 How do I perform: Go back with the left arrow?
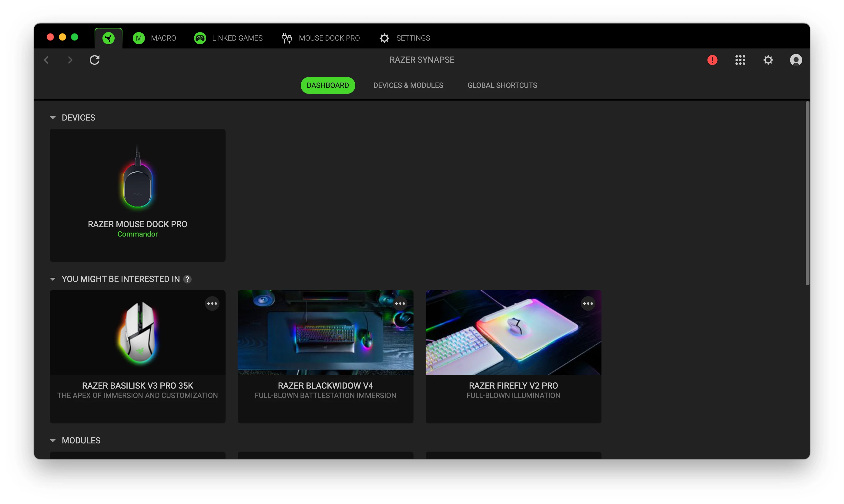pyautogui.click(x=47, y=60)
